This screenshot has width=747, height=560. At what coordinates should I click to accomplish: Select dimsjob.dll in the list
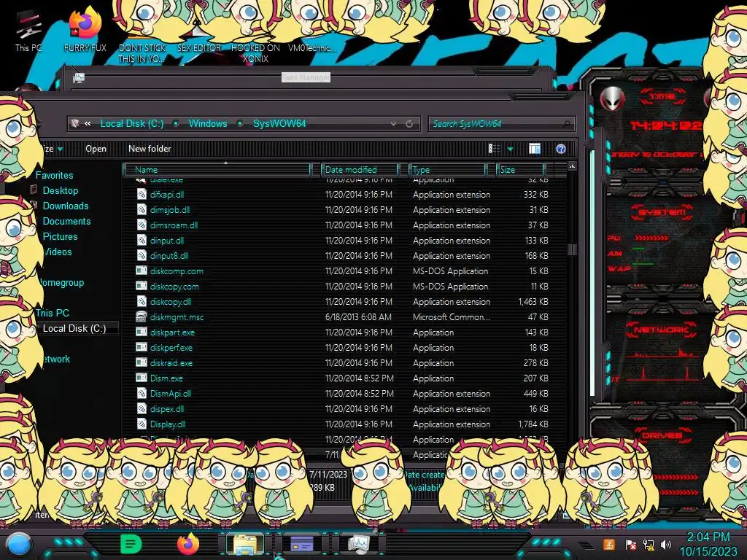click(169, 209)
